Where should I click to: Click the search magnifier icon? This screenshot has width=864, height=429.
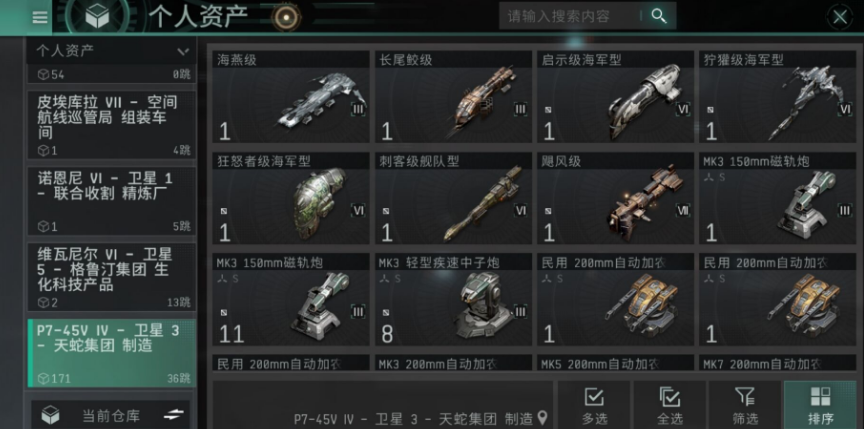659,16
